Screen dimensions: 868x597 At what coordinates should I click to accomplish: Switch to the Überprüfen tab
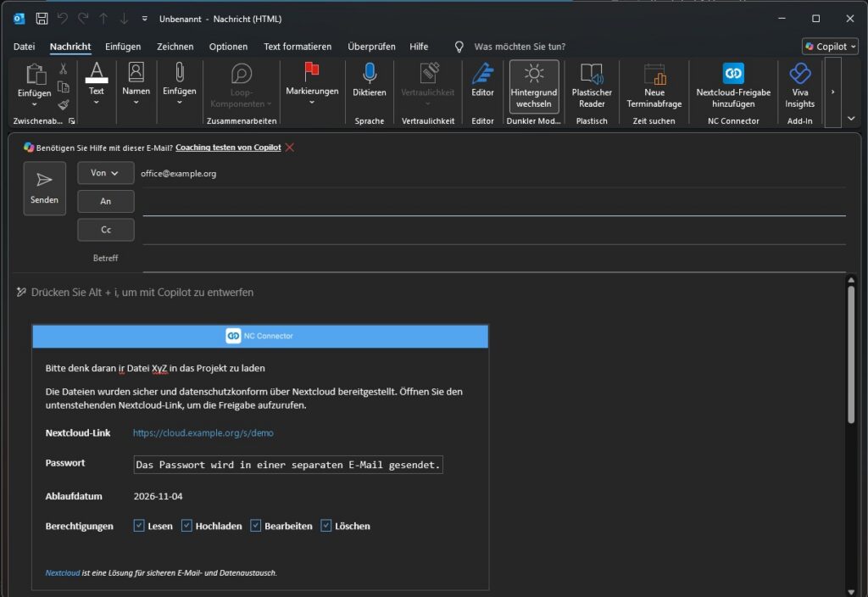(x=371, y=47)
